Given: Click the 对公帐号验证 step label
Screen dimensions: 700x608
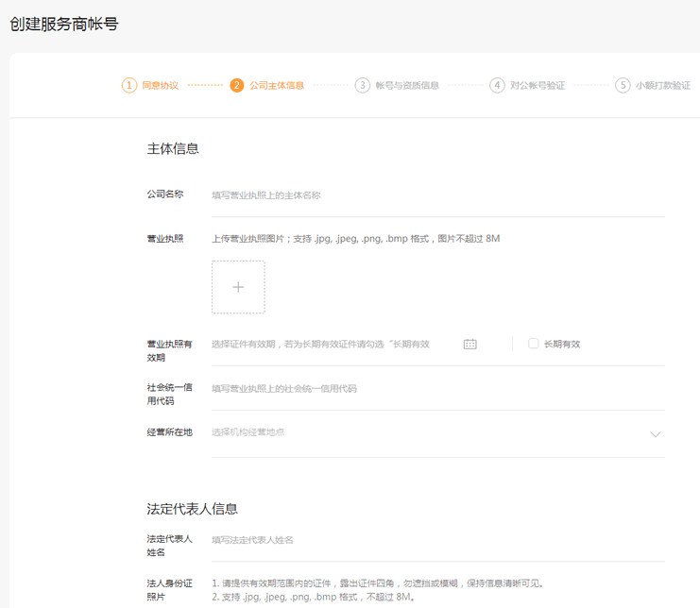Looking at the screenshot, I should click(538, 86).
